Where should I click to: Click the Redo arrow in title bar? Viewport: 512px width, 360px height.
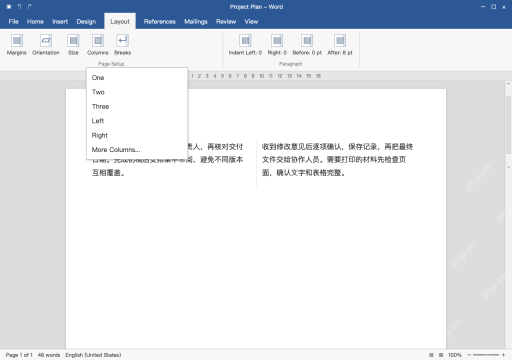coord(30,7)
